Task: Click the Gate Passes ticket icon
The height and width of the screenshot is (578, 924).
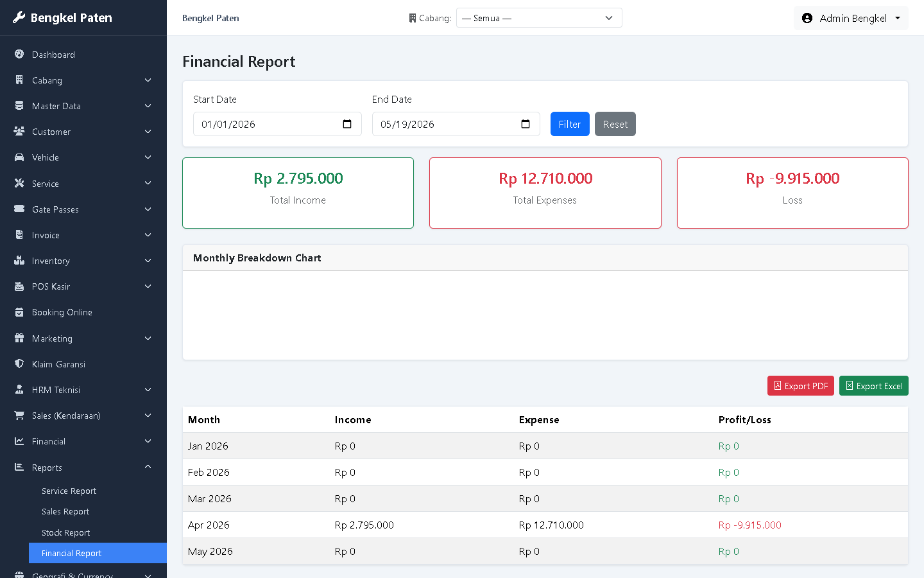Action: click(x=19, y=209)
